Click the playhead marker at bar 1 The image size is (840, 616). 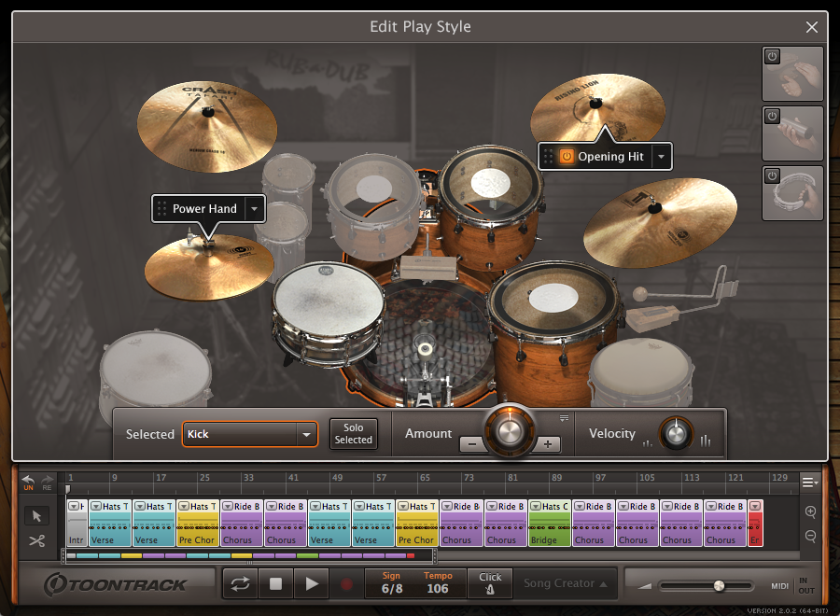coord(67,489)
